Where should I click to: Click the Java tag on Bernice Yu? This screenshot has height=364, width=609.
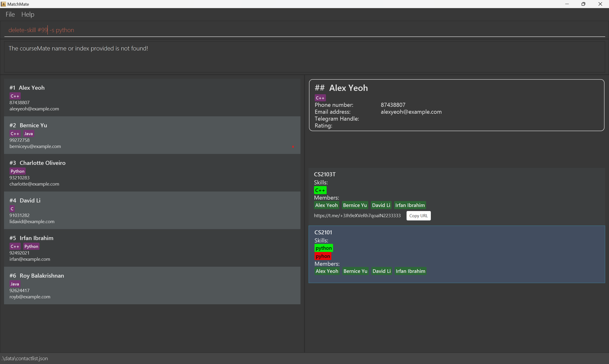click(x=29, y=134)
